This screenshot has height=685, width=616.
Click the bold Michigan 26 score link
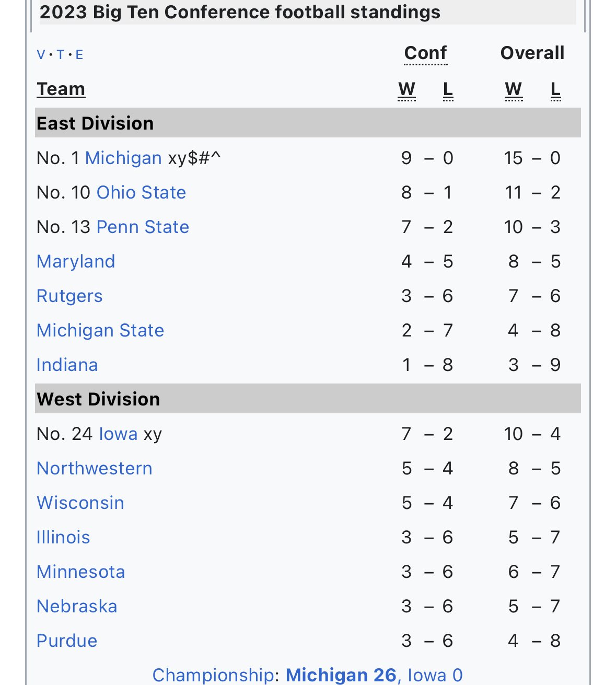[x=341, y=675]
